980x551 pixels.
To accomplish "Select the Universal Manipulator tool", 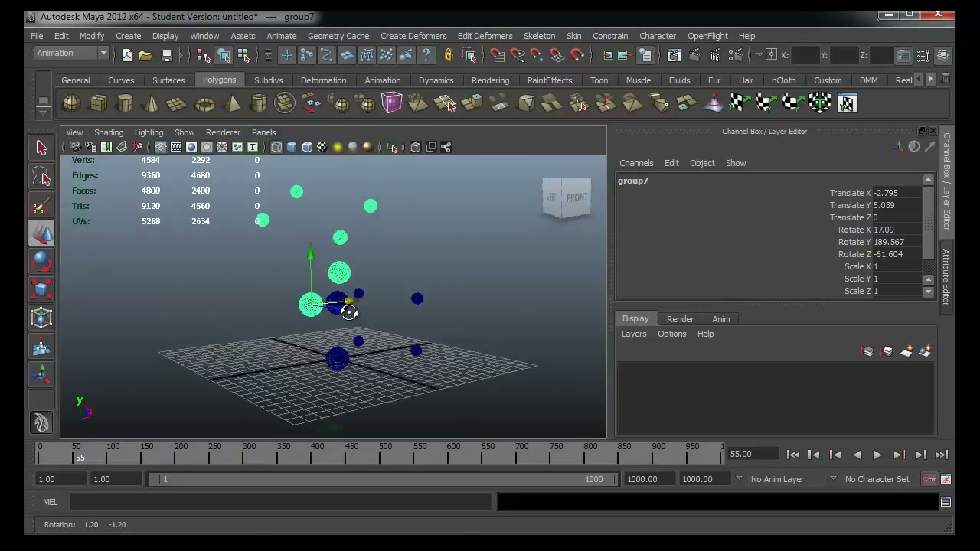I will coord(41,318).
